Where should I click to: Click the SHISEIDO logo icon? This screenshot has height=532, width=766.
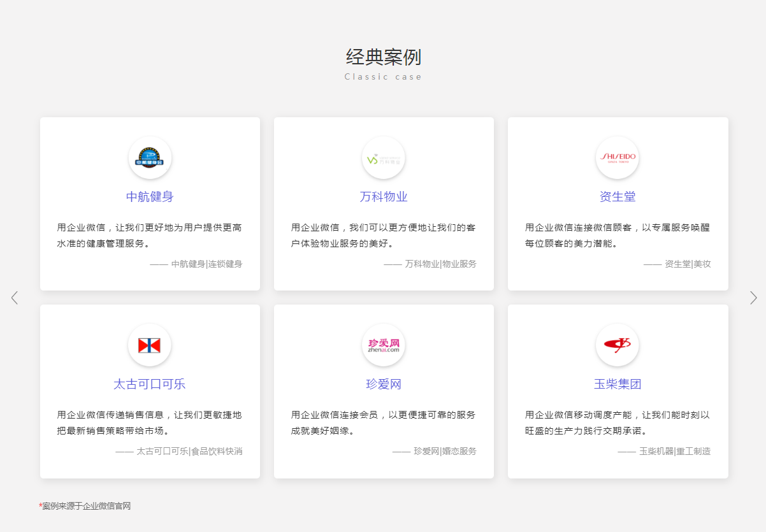[617, 157]
